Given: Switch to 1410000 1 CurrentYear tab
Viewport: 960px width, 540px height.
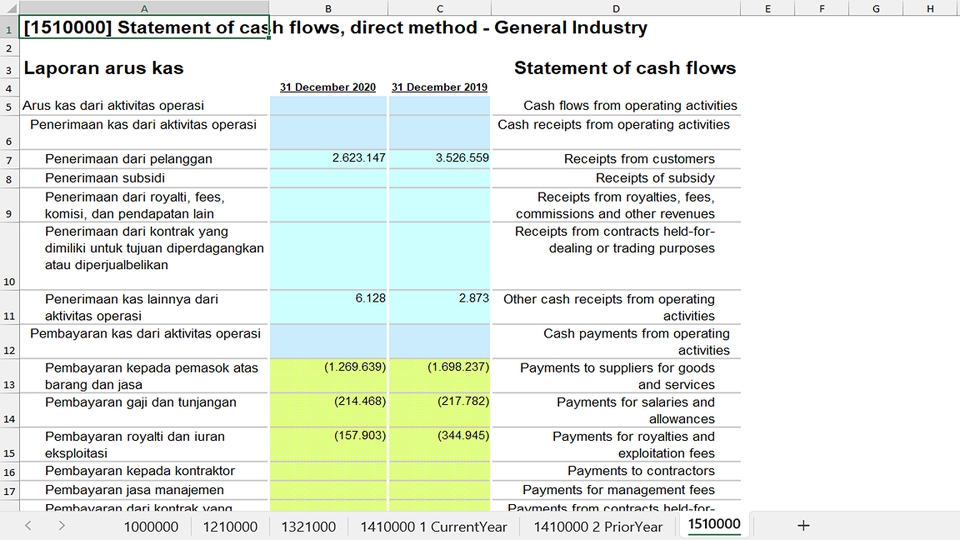Looking at the screenshot, I should coord(433,527).
